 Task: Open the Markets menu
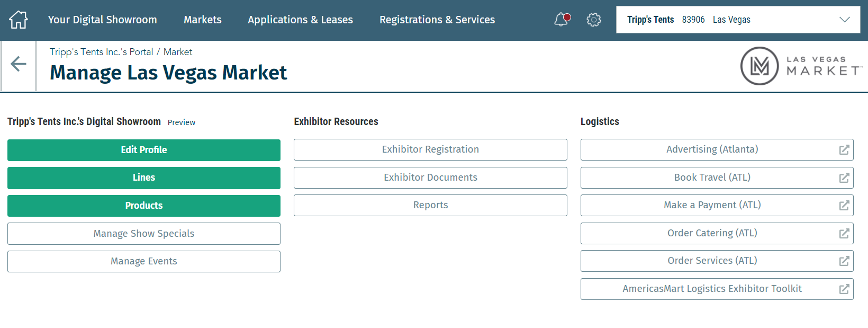tap(203, 20)
